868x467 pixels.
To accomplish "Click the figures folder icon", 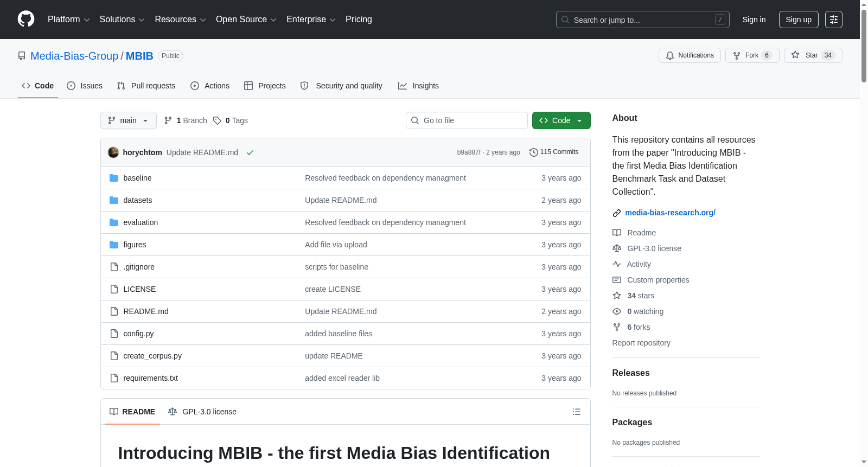I will tap(114, 245).
